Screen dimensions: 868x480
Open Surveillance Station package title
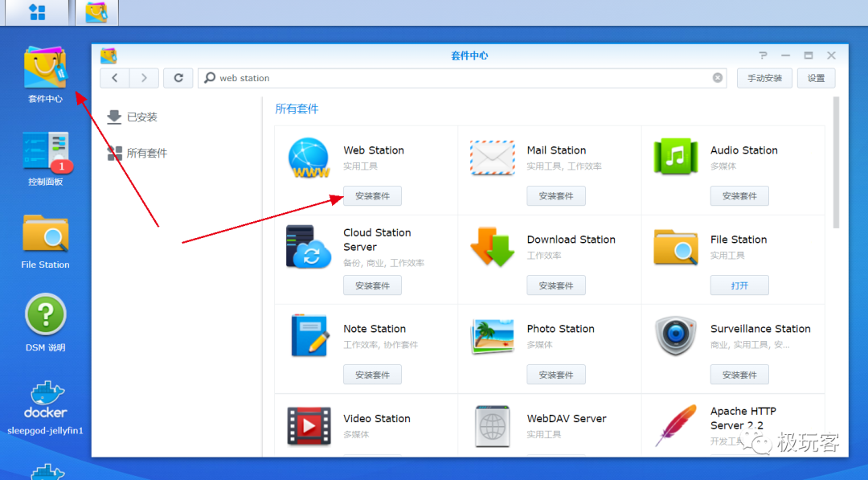[x=760, y=328]
